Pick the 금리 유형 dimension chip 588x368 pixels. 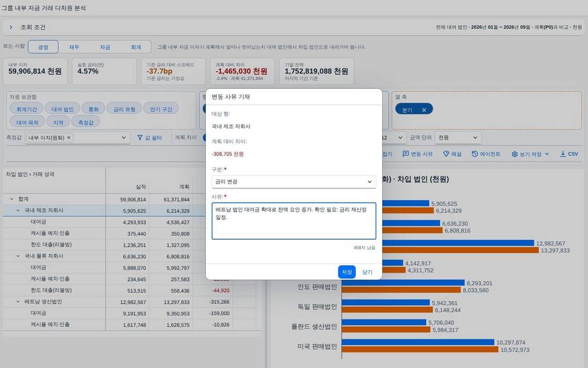click(124, 109)
